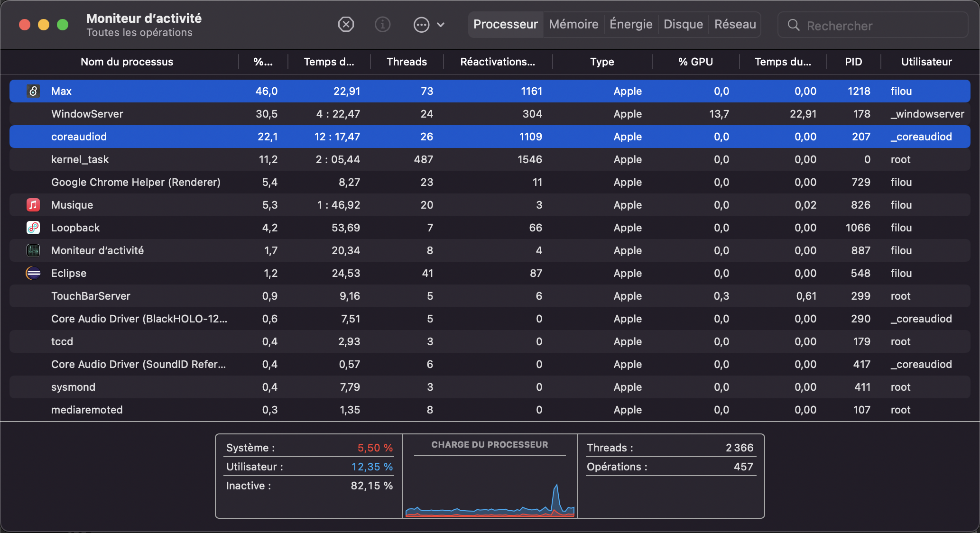This screenshot has height=533, width=980.
Task: Sort by Nom du processus column
Action: pos(127,62)
